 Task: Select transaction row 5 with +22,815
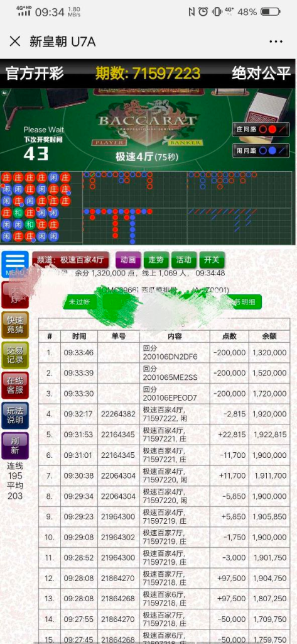point(164,435)
